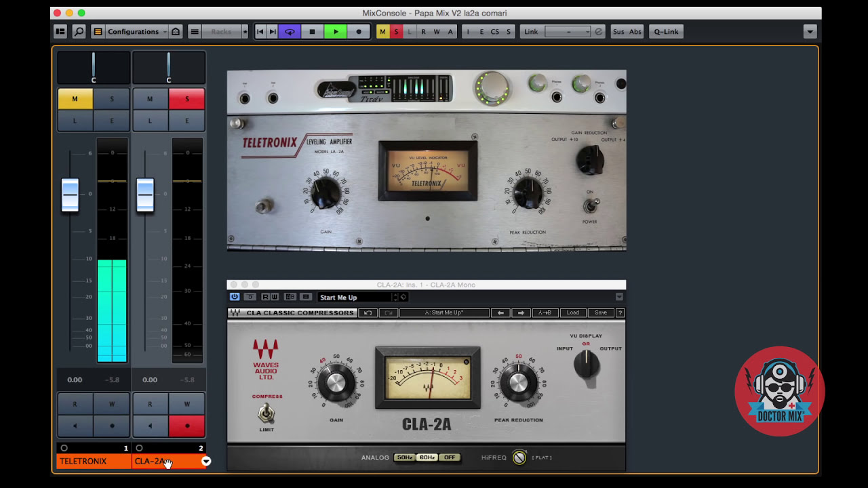868x488 pixels.
Task: Click the toolbar A automation button
Action: pyautogui.click(x=450, y=32)
